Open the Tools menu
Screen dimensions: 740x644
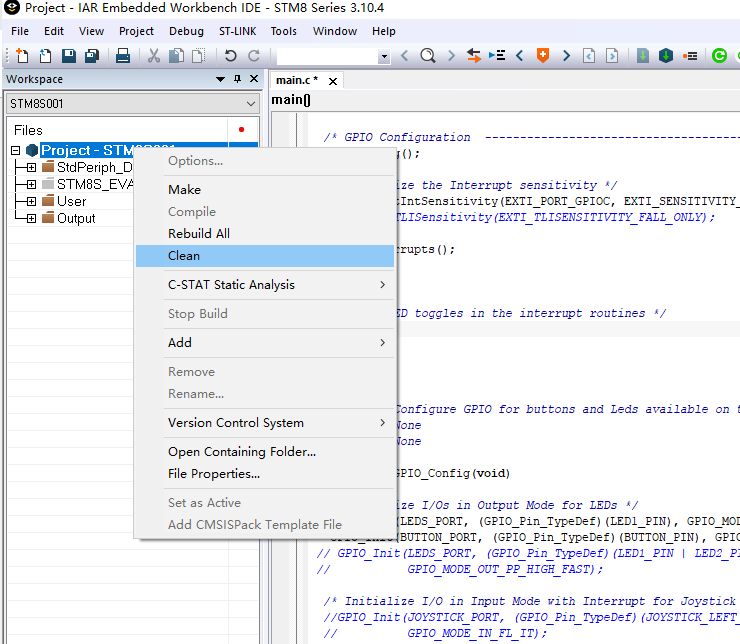[x=284, y=31]
